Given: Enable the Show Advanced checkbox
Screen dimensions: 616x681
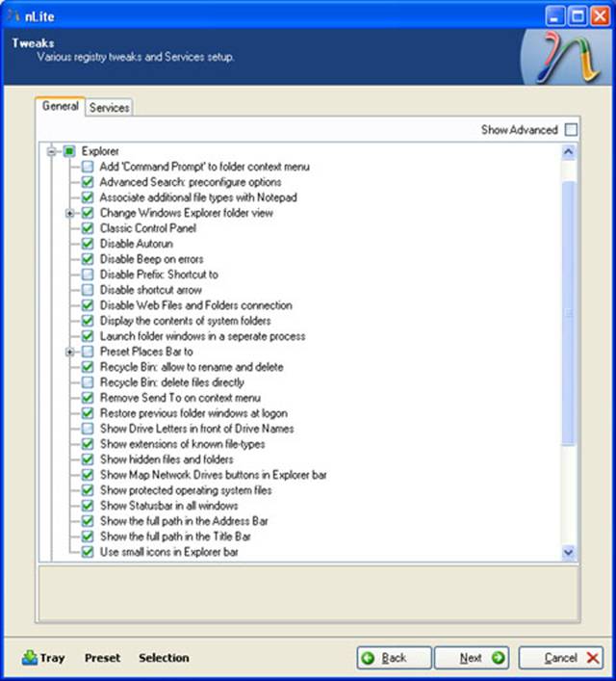Looking at the screenshot, I should pyautogui.click(x=572, y=129).
